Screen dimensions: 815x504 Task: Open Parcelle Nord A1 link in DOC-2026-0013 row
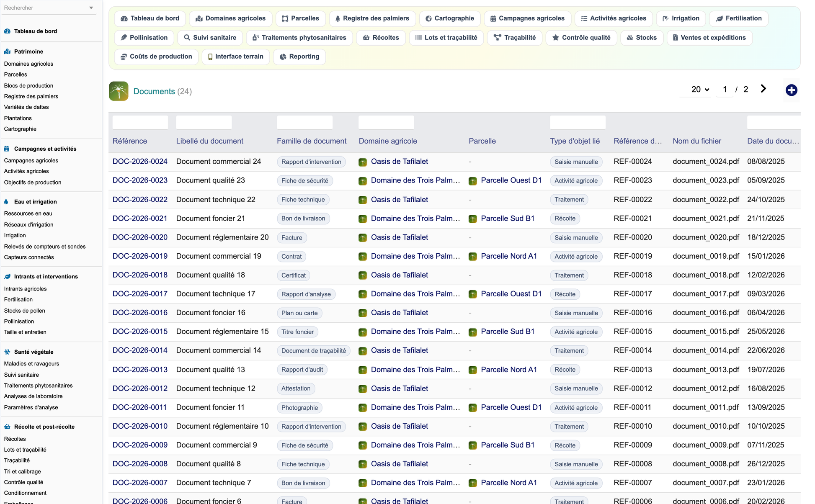coord(509,370)
